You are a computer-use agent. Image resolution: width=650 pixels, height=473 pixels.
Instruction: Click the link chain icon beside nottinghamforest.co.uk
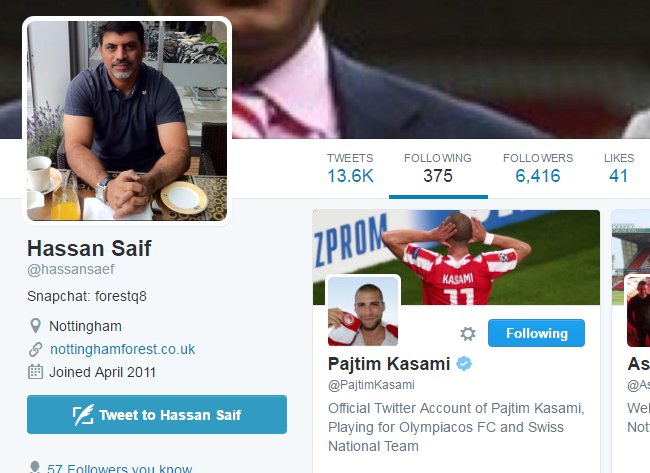36,349
